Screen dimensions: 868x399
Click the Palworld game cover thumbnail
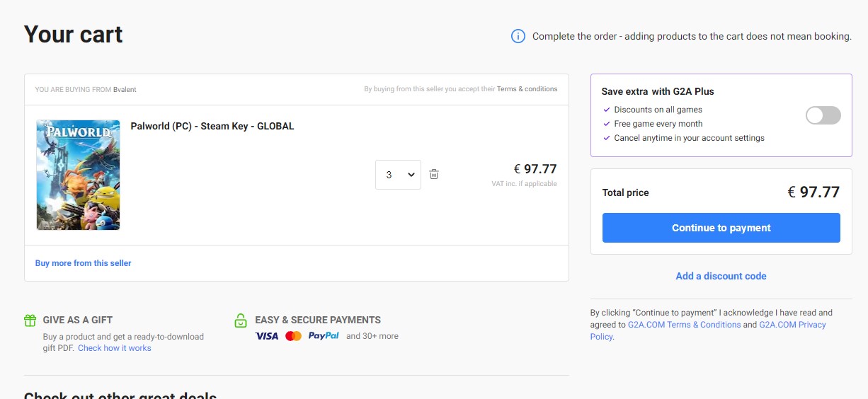pos(79,175)
